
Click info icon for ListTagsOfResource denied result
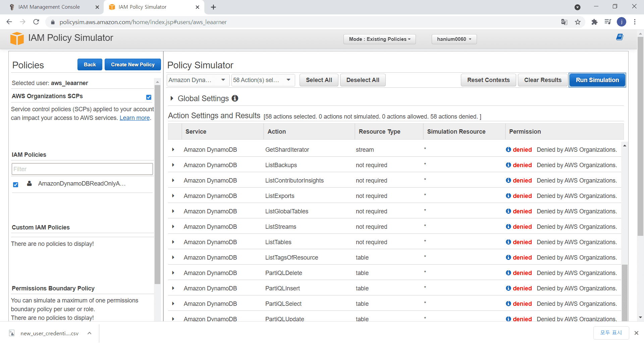tap(508, 257)
